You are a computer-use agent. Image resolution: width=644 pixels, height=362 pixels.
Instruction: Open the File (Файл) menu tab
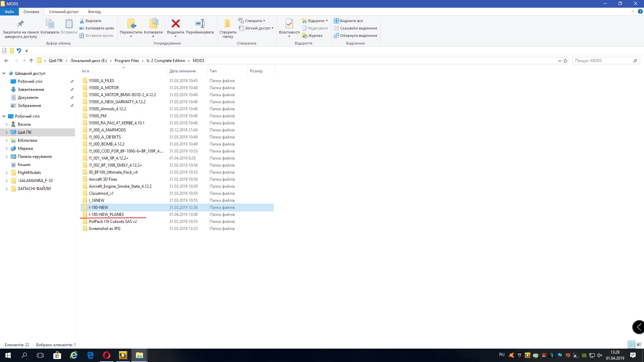click(9, 12)
